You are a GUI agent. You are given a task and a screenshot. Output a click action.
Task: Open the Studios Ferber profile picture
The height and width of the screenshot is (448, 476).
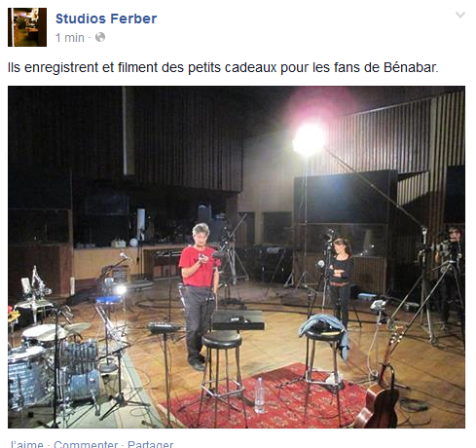tap(27, 27)
